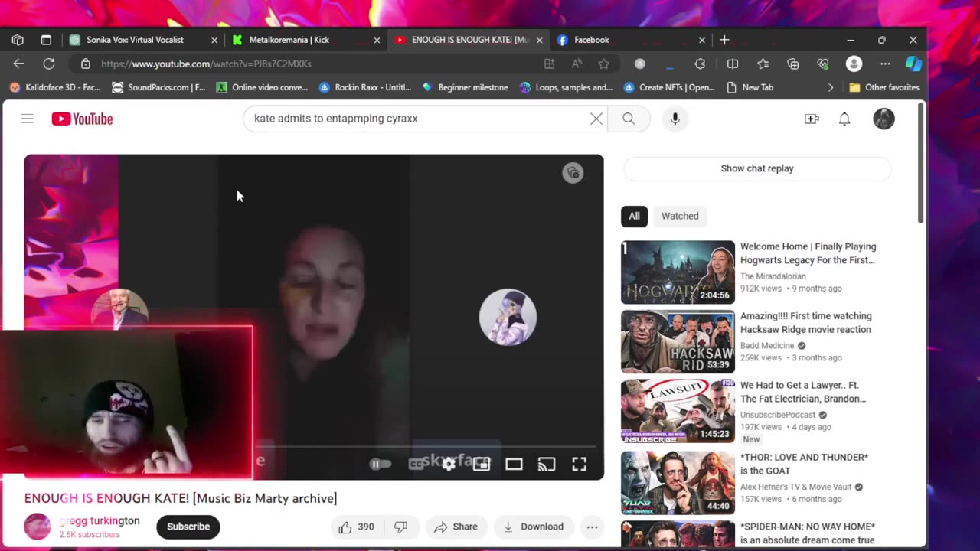The height and width of the screenshot is (551, 980).
Task: Open Edge split screen button
Action: click(x=733, y=64)
